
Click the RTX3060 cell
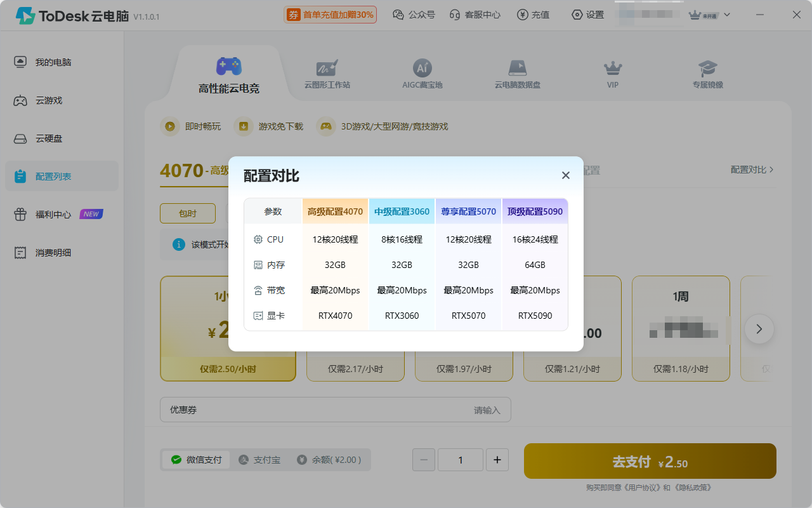pyautogui.click(x=402, y=316)
